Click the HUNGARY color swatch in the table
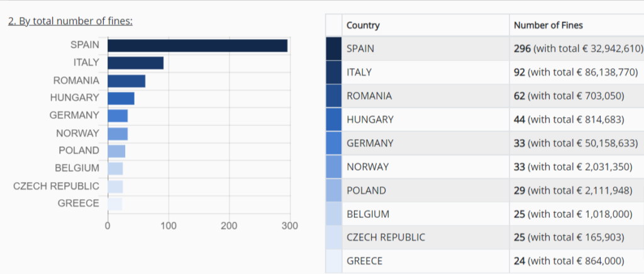644x274 pixels. (x=333, y=120)
